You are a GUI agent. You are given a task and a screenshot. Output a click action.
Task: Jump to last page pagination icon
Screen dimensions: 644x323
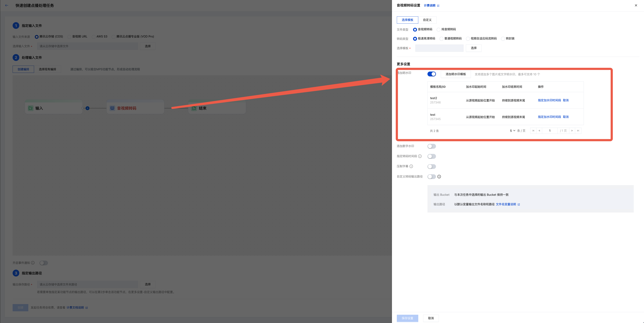coord(578,130)
